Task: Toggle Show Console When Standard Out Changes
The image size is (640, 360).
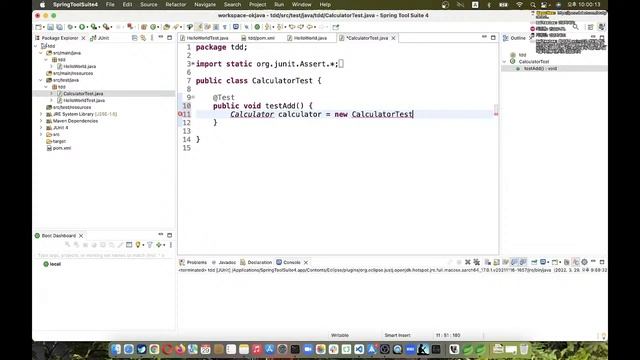Action: [514, 262]
